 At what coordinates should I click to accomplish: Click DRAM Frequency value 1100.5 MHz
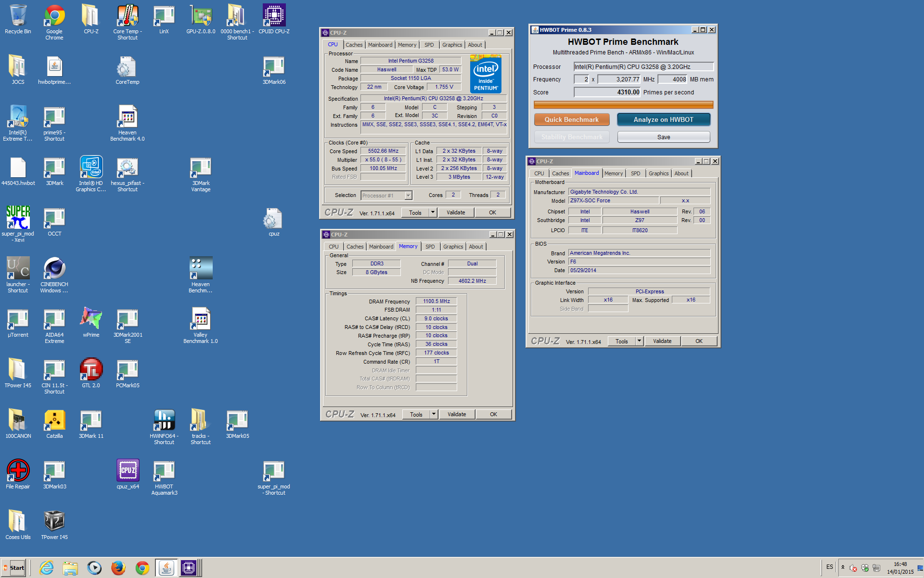click(436, 301)
